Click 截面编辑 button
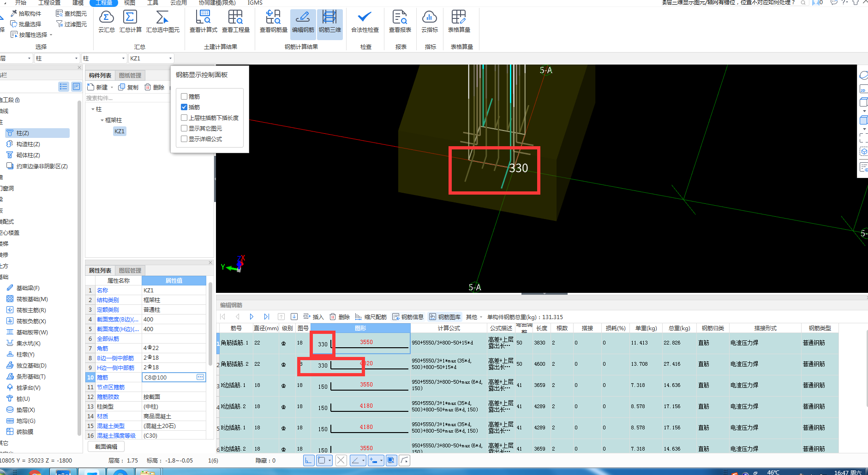This screenshot has height=475, width=868. (106, 446)
